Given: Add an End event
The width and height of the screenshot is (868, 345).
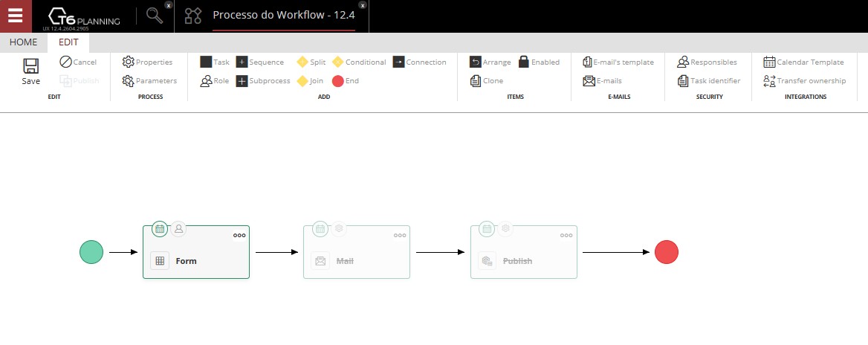Looking at the screenshot, I should (346, 81).
